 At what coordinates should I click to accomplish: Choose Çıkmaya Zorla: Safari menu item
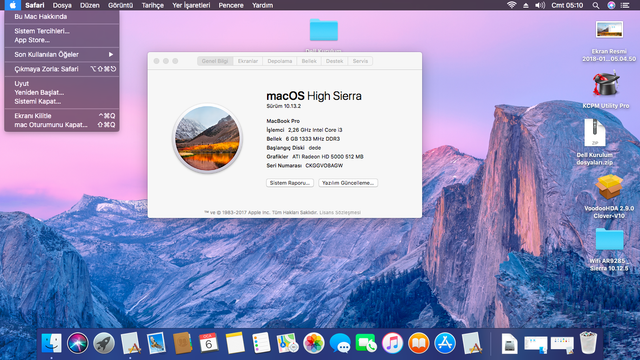coord(62,69)
